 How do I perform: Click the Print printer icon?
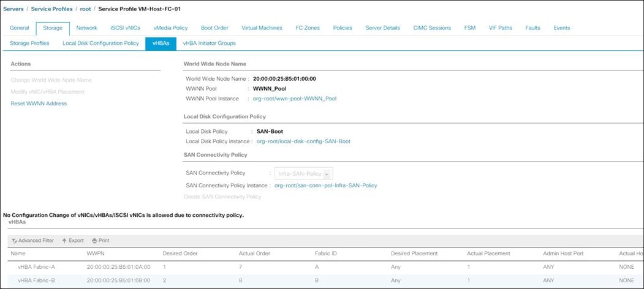94,241
